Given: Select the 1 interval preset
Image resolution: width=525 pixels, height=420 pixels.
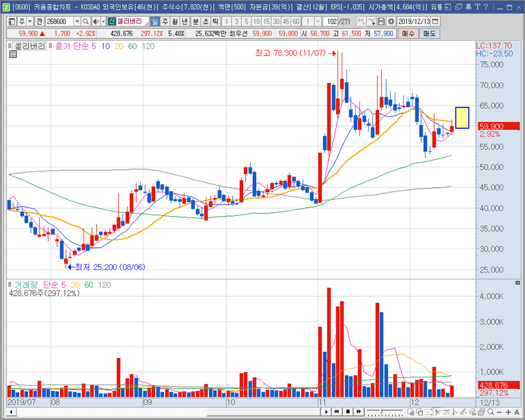Looking at the screenshot, I should [x=227, y=22].
